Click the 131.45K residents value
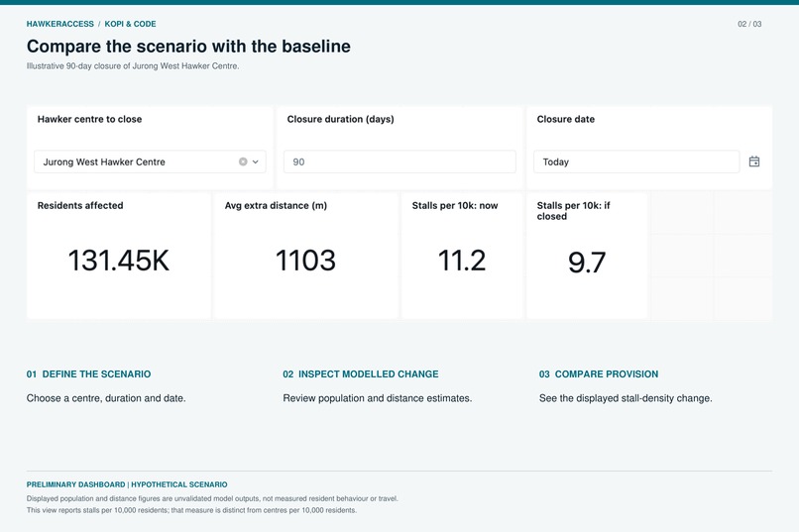The height and width of the screenshot is (532, 799). click(x=119, y=261)
